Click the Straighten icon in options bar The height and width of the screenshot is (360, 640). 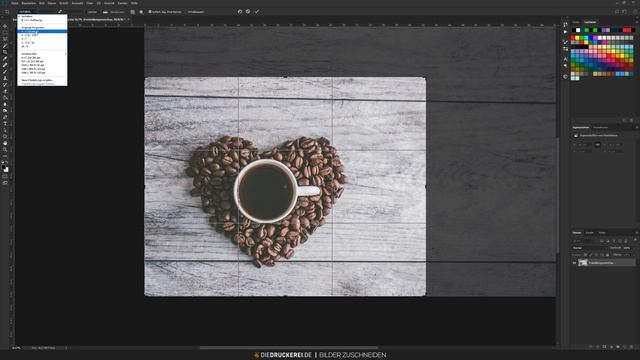tap(105, 12)
